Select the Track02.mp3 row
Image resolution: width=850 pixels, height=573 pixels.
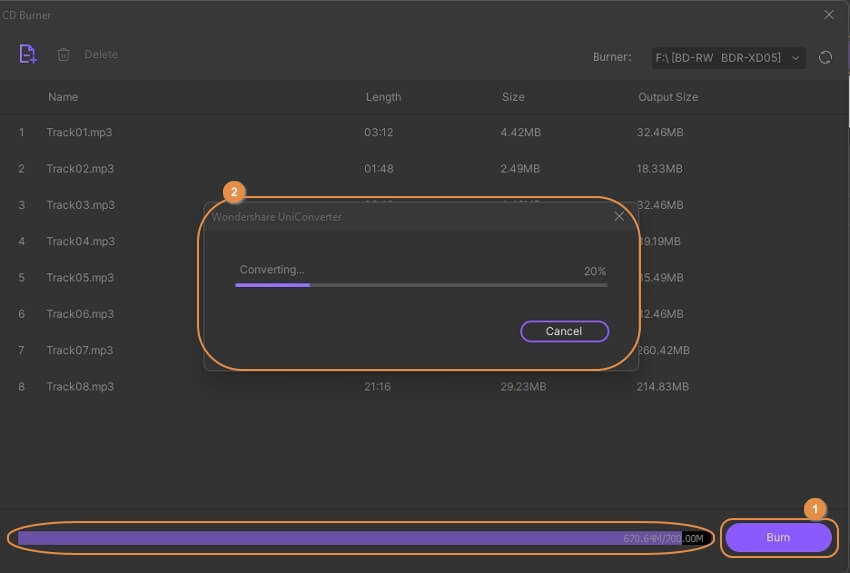point(80,169)
